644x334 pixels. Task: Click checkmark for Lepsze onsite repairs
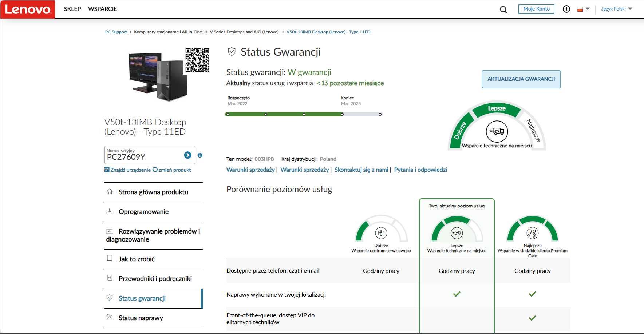click(457, 294)
